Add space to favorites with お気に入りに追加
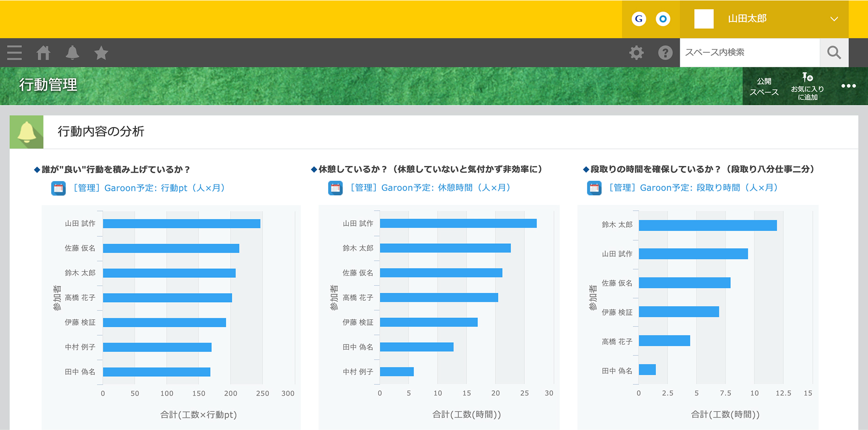The image size is (868, 430). pos(807,86)
